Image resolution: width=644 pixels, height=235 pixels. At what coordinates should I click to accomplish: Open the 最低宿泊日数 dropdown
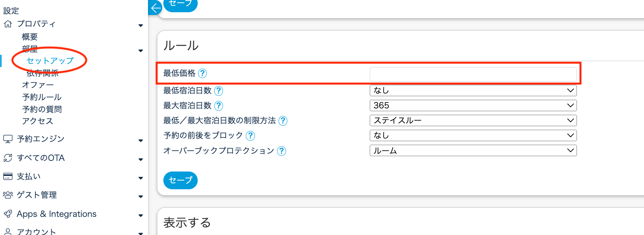(473, 91)
